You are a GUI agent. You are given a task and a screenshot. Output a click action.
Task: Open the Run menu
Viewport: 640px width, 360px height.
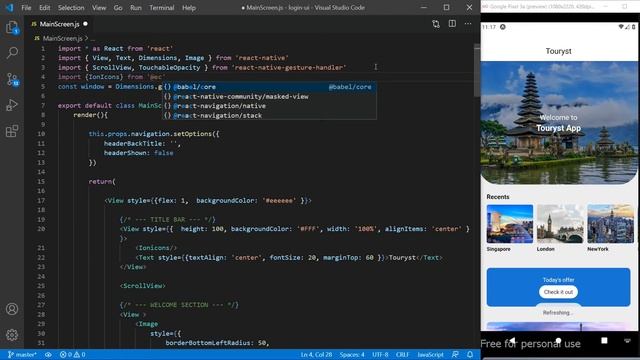(x=136, y=8)
